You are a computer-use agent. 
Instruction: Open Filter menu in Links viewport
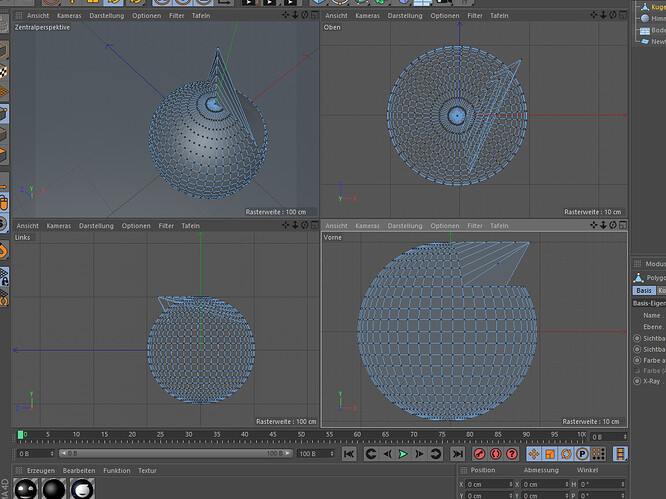(166, 226)
